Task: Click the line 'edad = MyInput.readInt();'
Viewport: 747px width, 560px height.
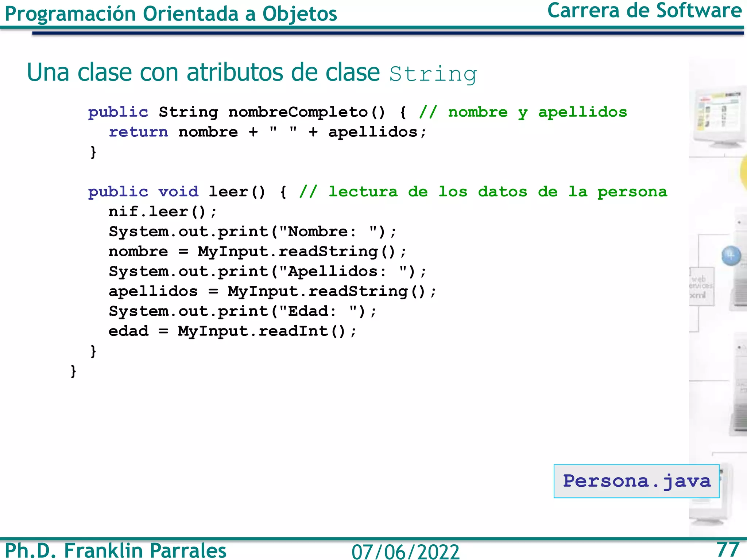Action: click(x=232, y=331)
